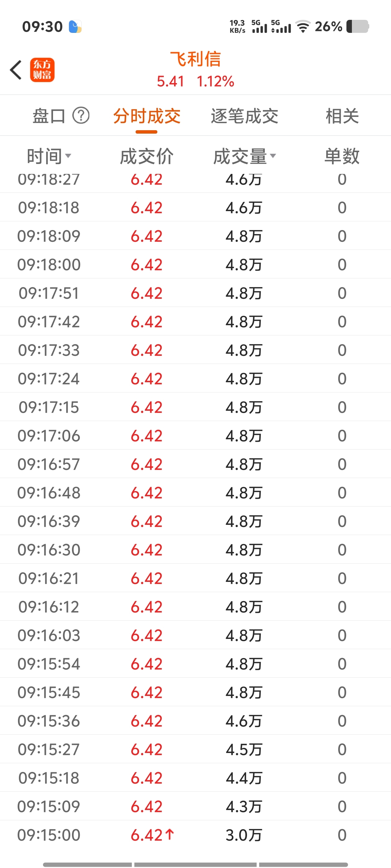Tap the back arrow icon
The height and width of the screenshot is (868, 391).
click(16, 70)
